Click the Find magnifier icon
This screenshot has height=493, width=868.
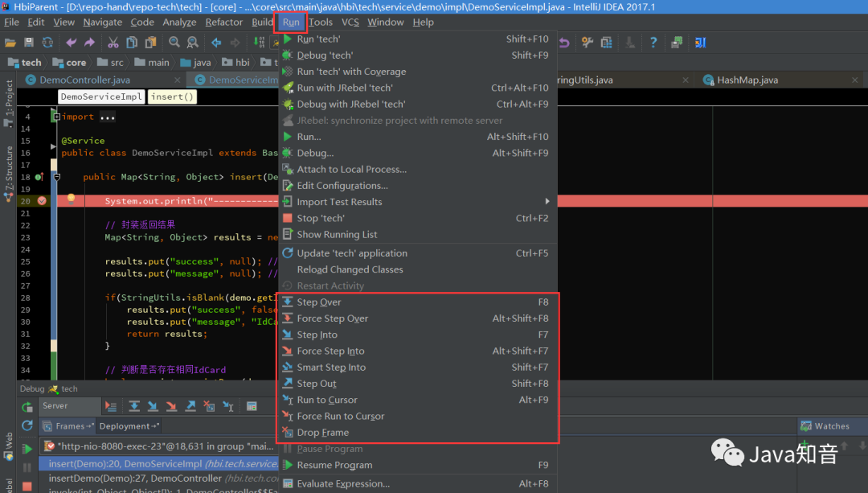point(174,43)
